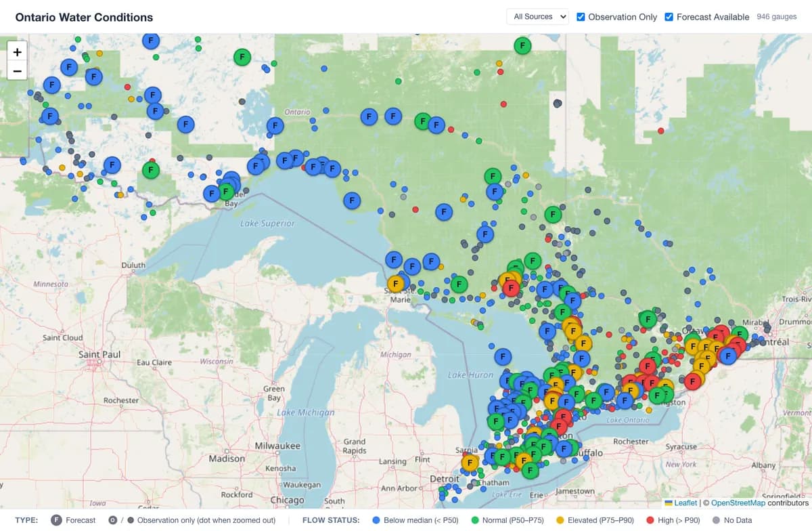Click the Forecast 'F' icon in legend
The image size is (812, 531).
[57, 520]
